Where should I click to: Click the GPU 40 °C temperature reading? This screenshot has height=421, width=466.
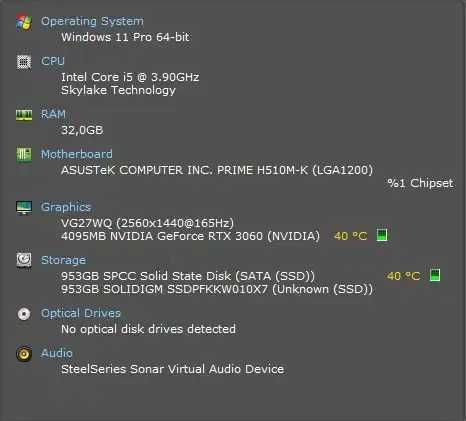coord(351,236)
